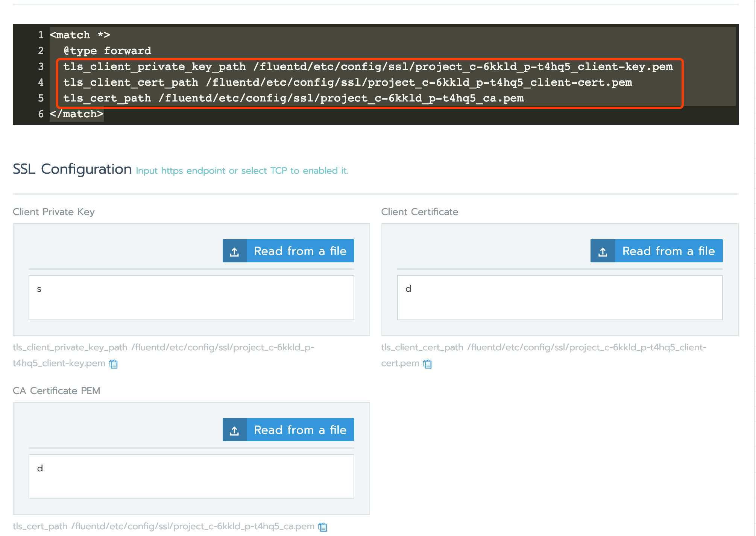Click the tls_client_cert_path helper text below box
The height and width of the screenshot is (536, 756).
(544, 355)
